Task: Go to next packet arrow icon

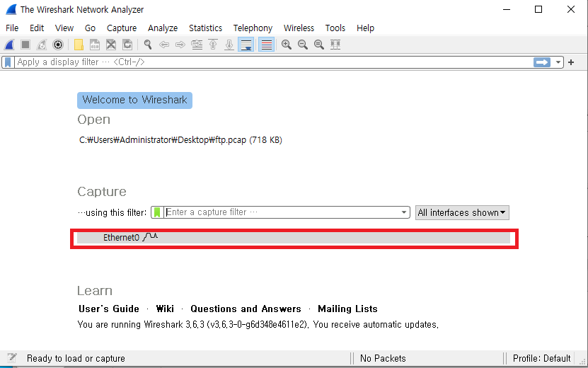Action: (180, 45)
